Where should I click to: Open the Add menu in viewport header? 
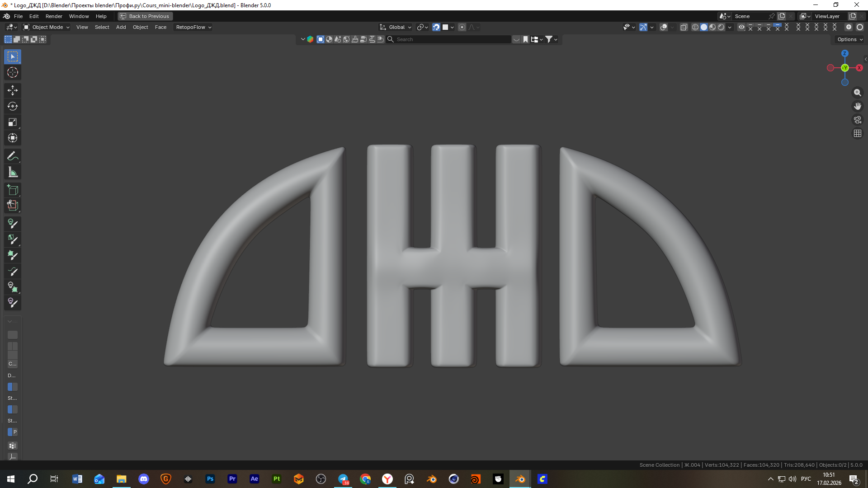pos(121,27)
